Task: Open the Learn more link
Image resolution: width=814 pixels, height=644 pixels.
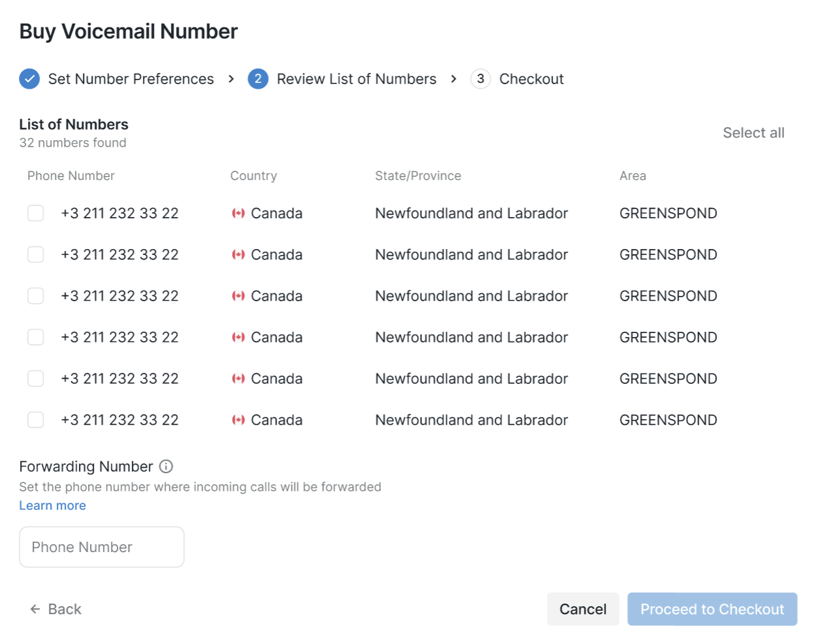Action: (x=52, y=506)
